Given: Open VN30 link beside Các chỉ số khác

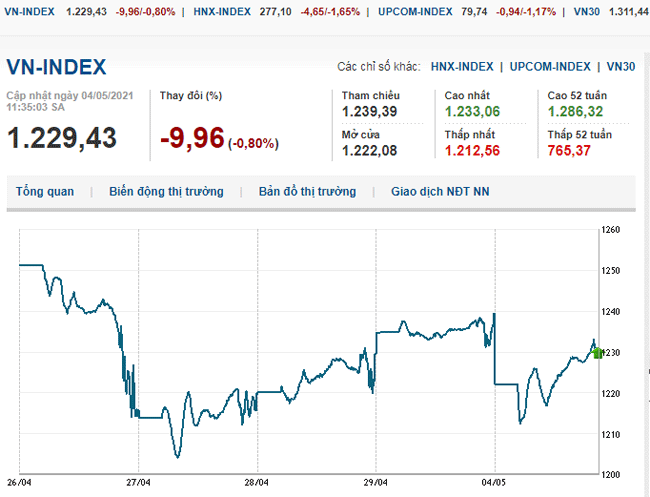Looking at the screenshot, I should [x=621, y=67].
